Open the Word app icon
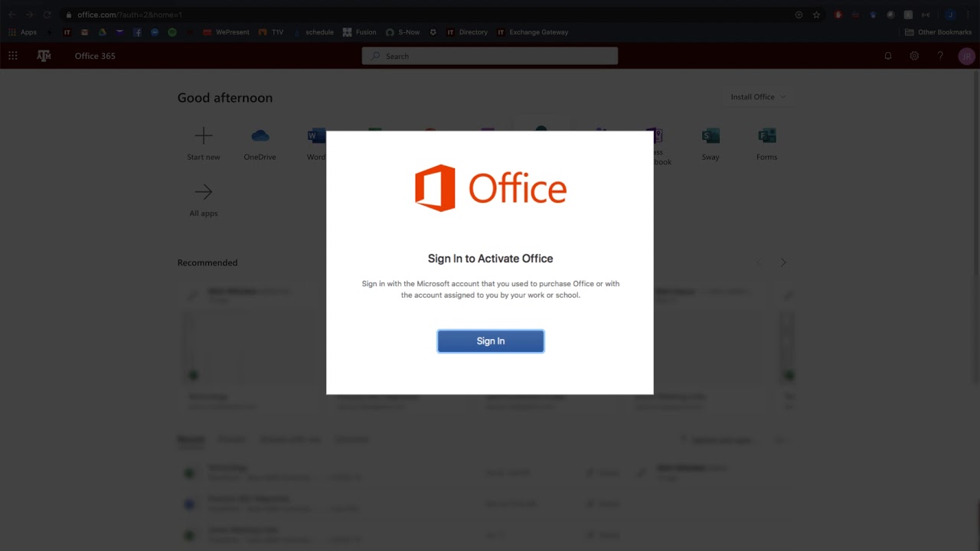This screenshot has height=551, width=980. [316, 136]
